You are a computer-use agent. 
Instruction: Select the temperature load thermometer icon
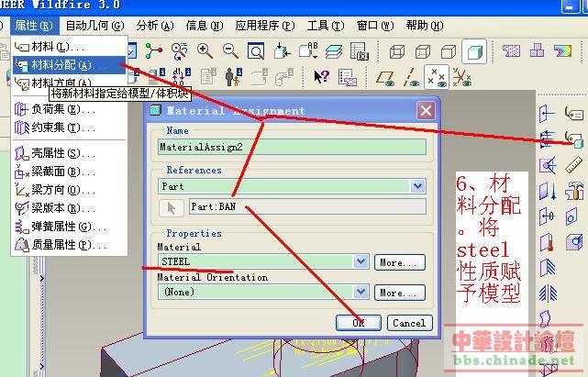[x=547, y=243]
